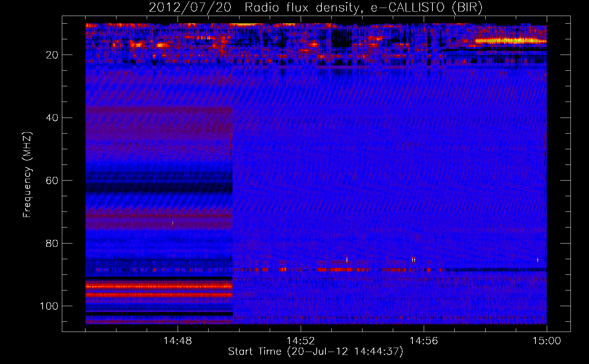This screenshot has height=364, width=589.
Task: Click the time tick label "14:52"
Action: 301,341
